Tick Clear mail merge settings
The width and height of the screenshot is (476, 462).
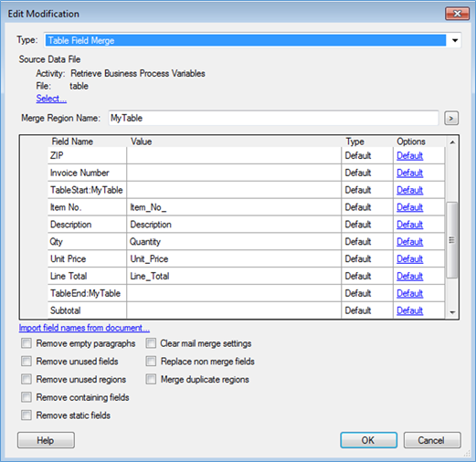[x=151, y=343]
